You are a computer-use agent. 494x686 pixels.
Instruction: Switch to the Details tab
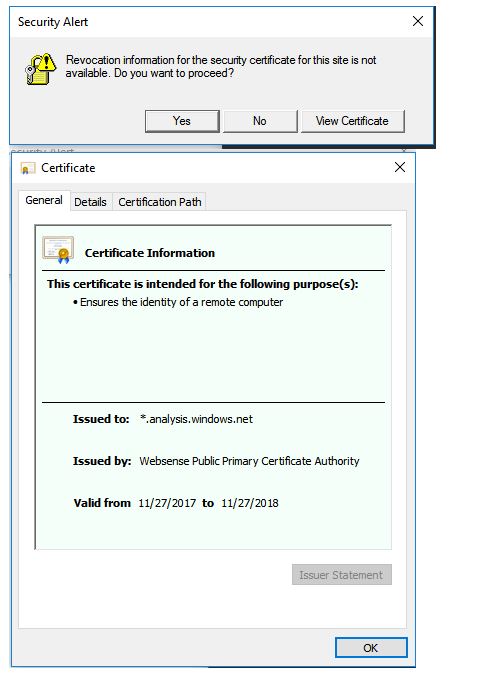click(x=91, y=202)
